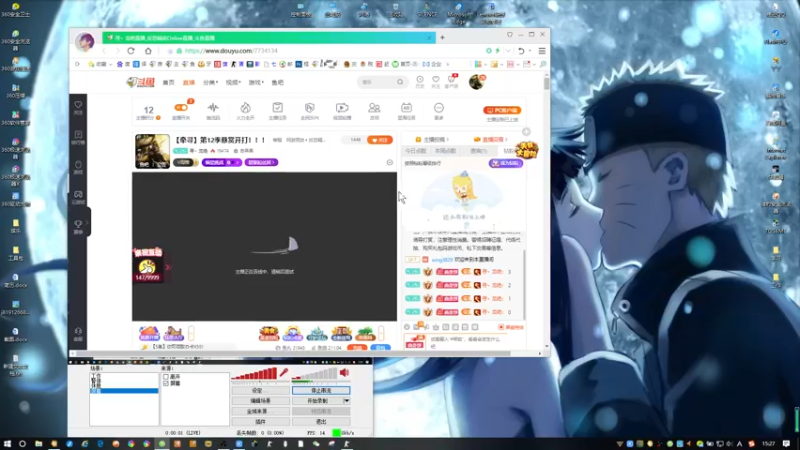This screenshot has height=450, width=800.
Task: Open the video play icon in streamer toolbar
Action: point(342,108)
